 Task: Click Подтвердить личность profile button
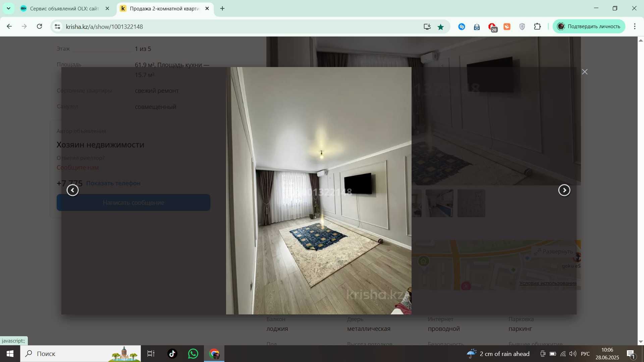click(x=589, y=26)
